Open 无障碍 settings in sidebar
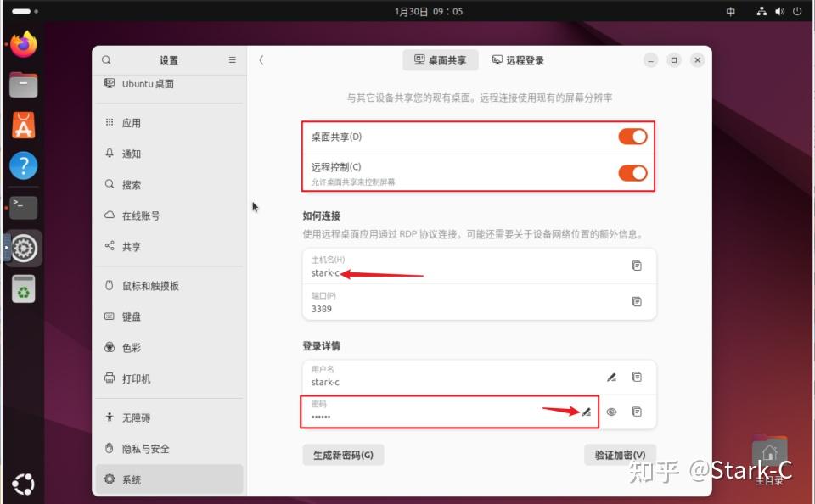The height and width of the screenshot is (504, 815). point(170,417)
